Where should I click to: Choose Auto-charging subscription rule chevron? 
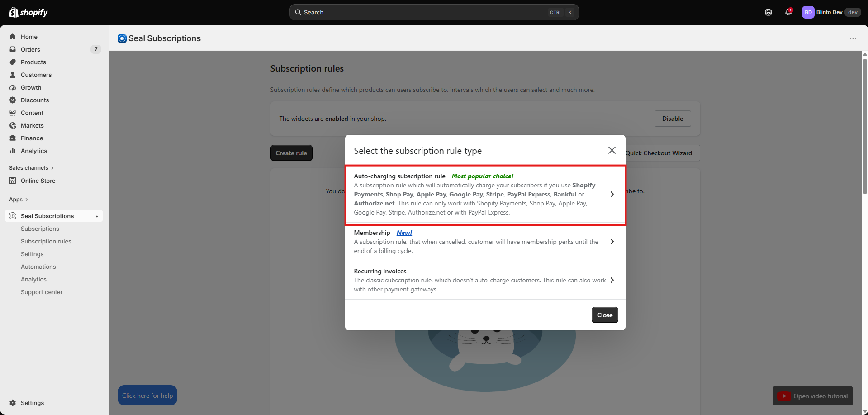click(612, 194)
